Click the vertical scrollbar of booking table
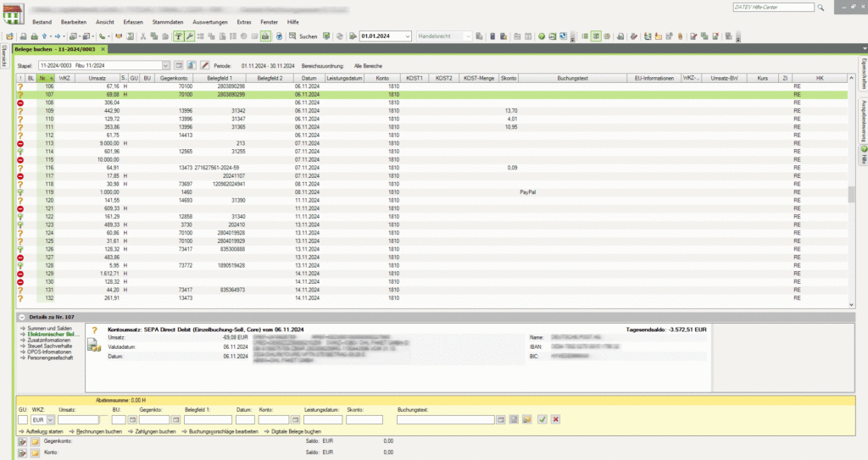This screenshot has width=868, height=460. [851, 194]
